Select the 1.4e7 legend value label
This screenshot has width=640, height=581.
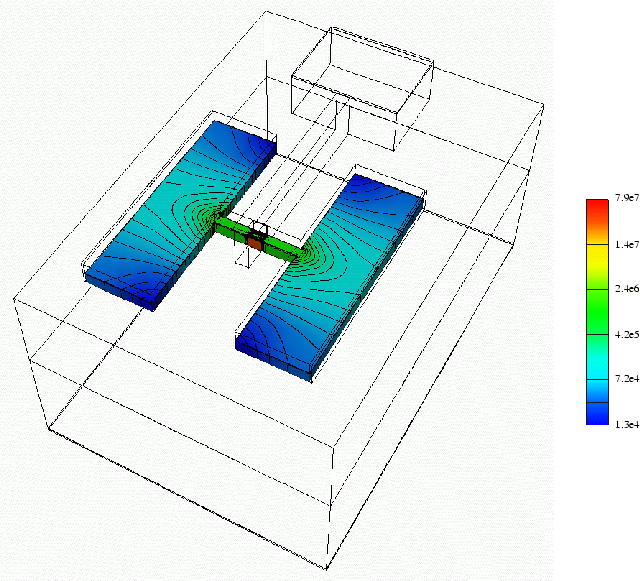[x=627, y=244]
